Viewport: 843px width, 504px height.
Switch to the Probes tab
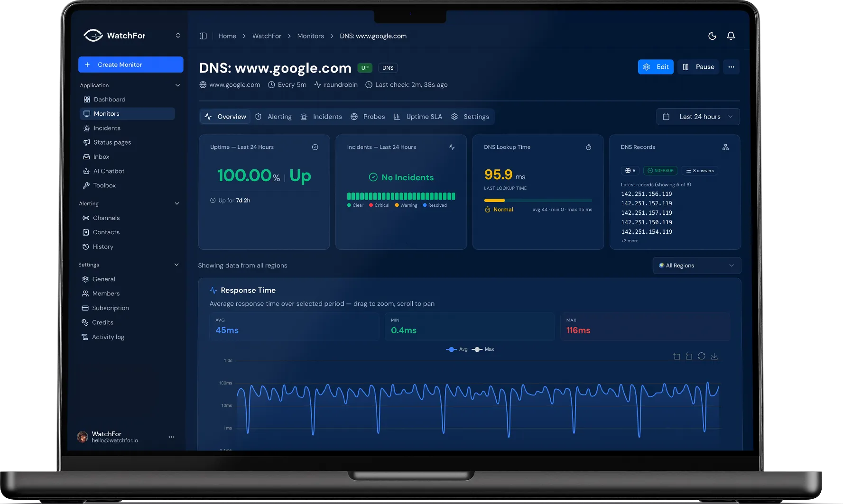(x=368, y=117)
